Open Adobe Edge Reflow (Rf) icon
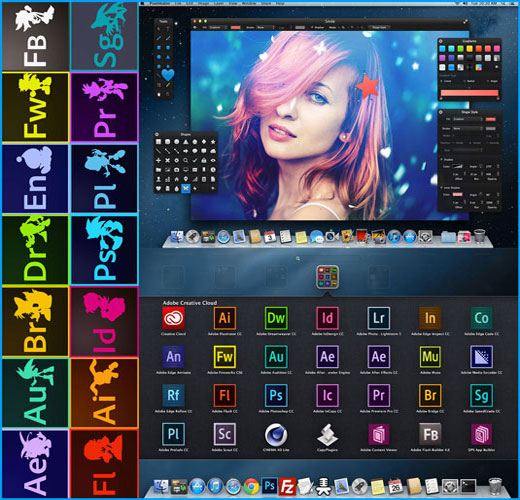Screen dimensions: 520x500 (x=173, y=395)
